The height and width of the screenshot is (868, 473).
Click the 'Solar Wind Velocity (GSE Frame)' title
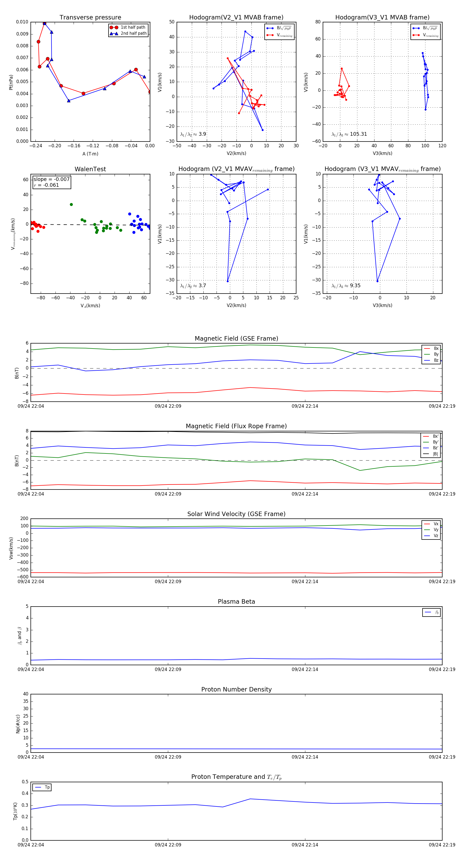tap(236, 514)
